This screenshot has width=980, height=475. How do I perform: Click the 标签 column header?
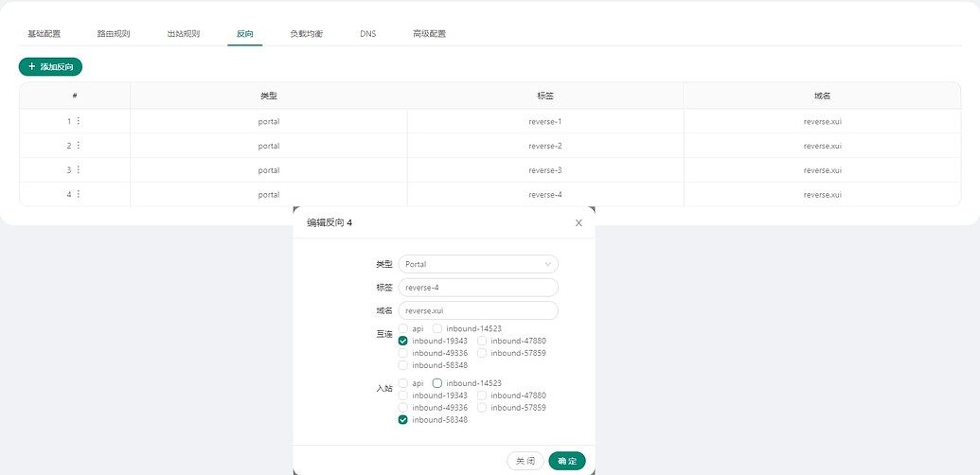point(545,97)
